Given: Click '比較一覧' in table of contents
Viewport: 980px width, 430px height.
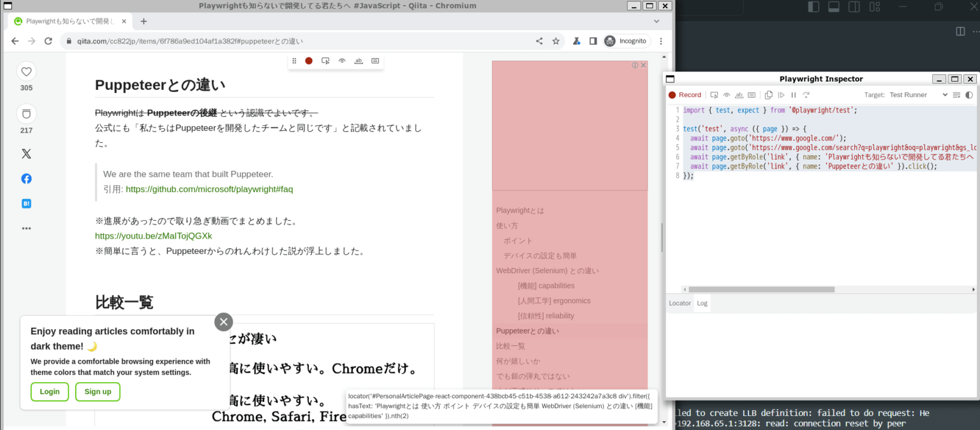Looking at the screenshot, I should 510,346.
